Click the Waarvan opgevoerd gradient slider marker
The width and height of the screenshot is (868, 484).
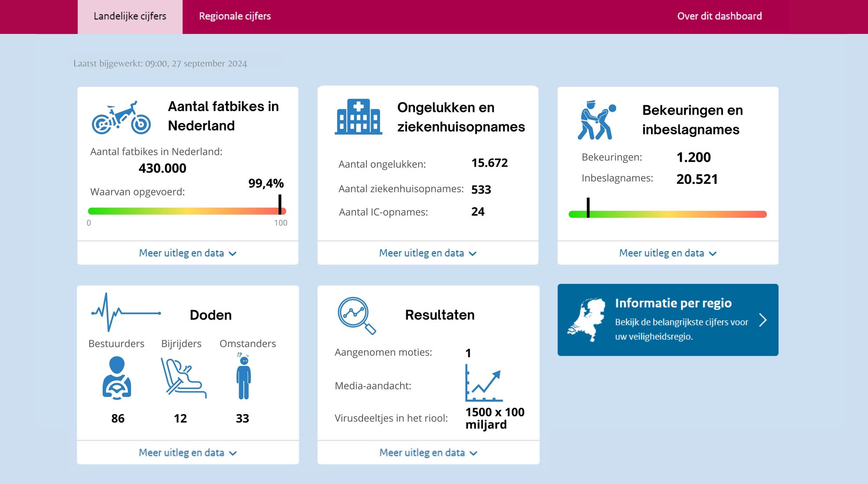point(280,204)
